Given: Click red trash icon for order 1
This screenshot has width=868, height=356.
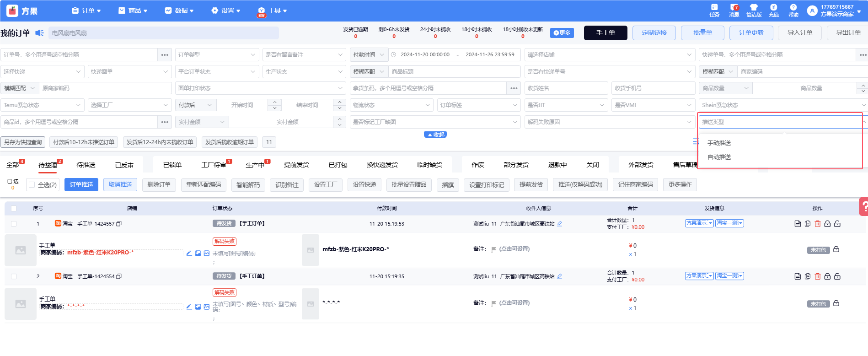Looking at the screenshot, I should (x=818, y=224).
